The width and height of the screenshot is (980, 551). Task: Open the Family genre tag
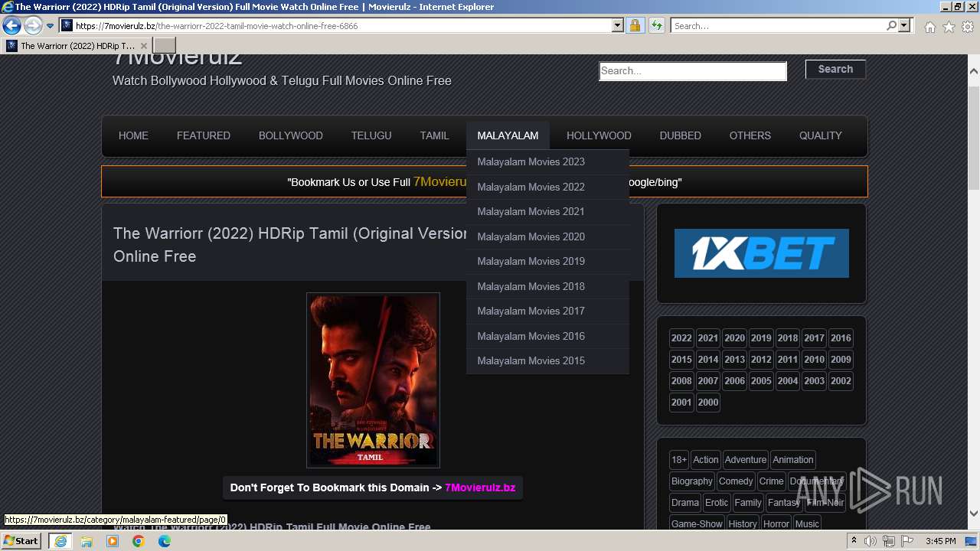[x=748, y=503]
